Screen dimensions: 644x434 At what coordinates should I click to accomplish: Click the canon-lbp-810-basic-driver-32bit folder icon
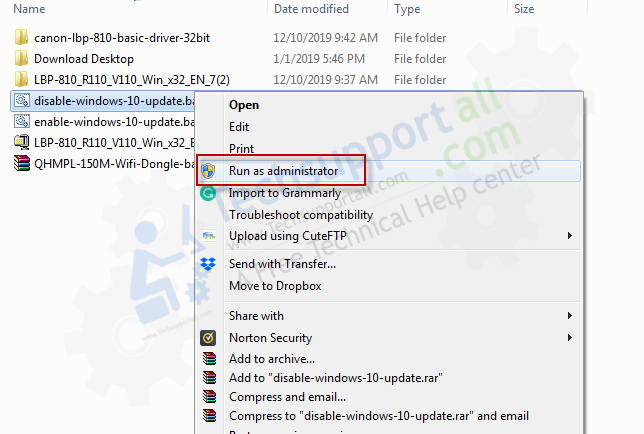tap(21, 38)
